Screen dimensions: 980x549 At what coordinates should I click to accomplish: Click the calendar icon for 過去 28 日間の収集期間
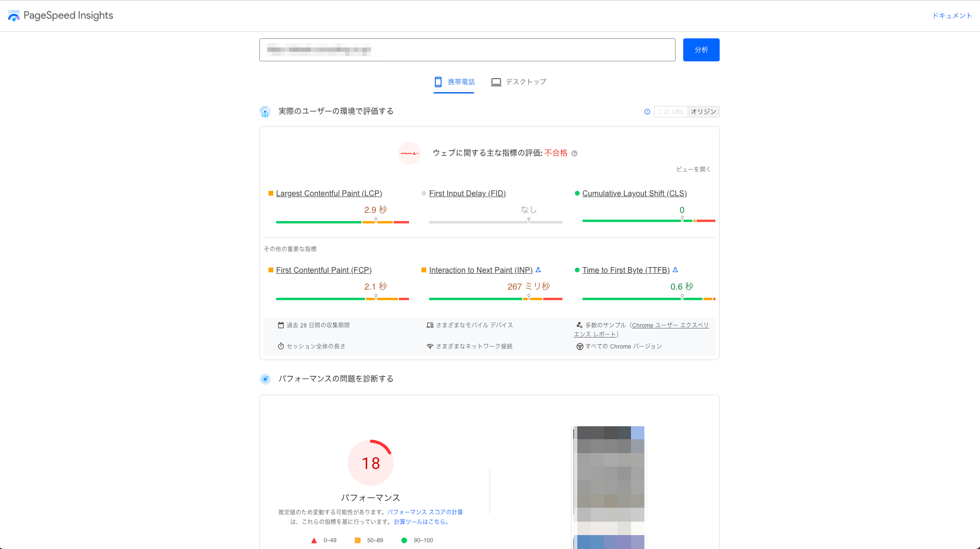pos(281,325)
